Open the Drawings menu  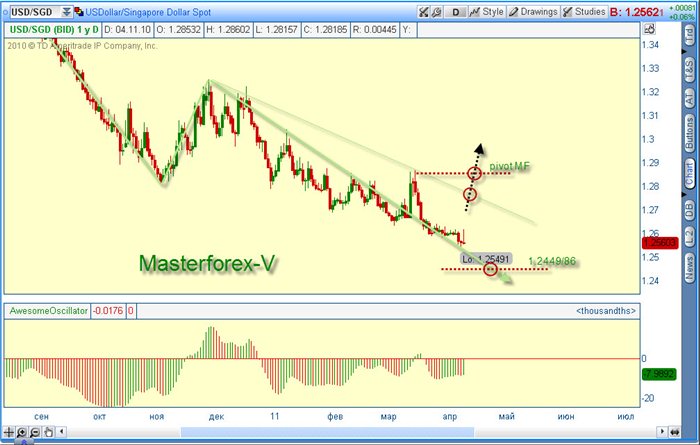533,12
